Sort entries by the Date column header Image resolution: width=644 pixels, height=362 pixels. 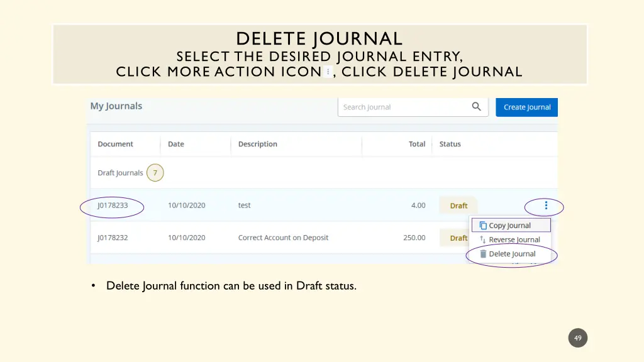point(175,144)
